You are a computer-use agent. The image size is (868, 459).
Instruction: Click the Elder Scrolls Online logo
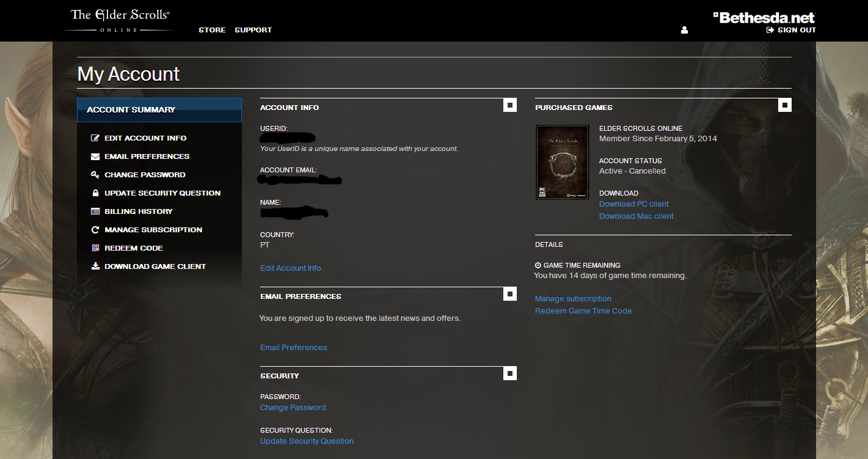pos(120,20)
